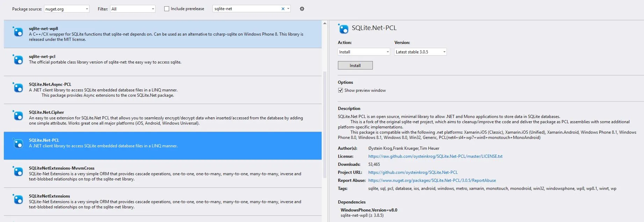Click SQLite.Net.Async-PCL package icon
This screenshot has width=644, height=222.
(18, 87)
